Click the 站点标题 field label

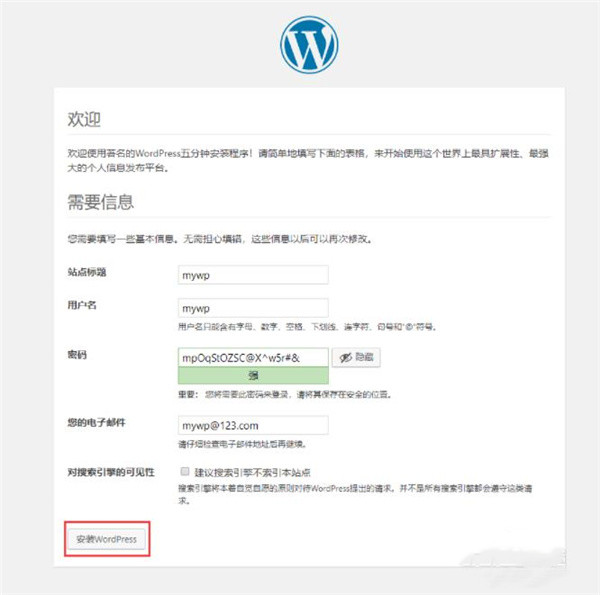tap(87, 272)
